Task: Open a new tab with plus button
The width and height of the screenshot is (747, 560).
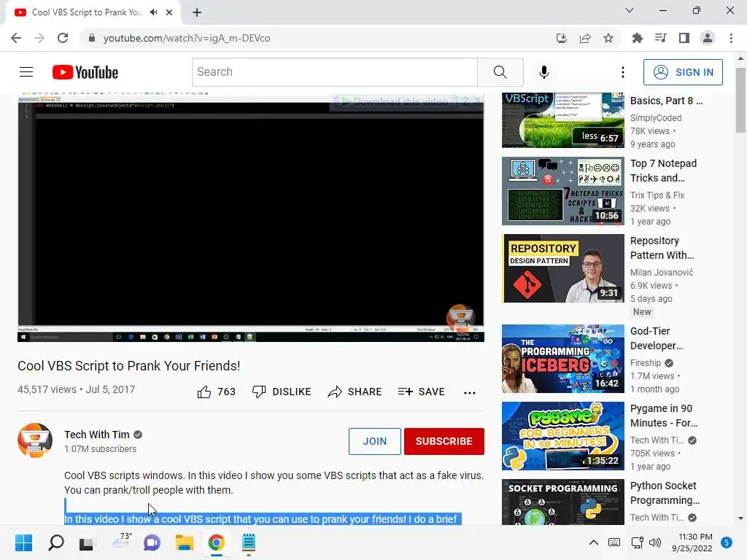Action: click(x=197, y=12)
